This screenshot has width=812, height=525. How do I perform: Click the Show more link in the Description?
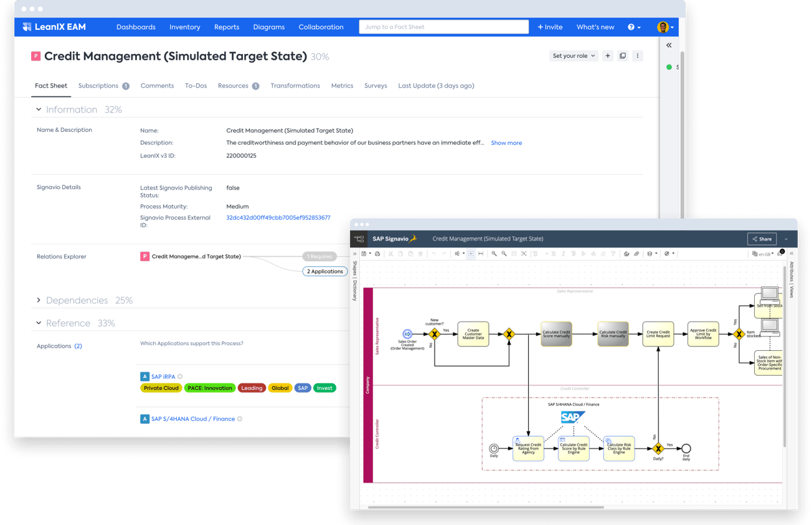[506, 142]
